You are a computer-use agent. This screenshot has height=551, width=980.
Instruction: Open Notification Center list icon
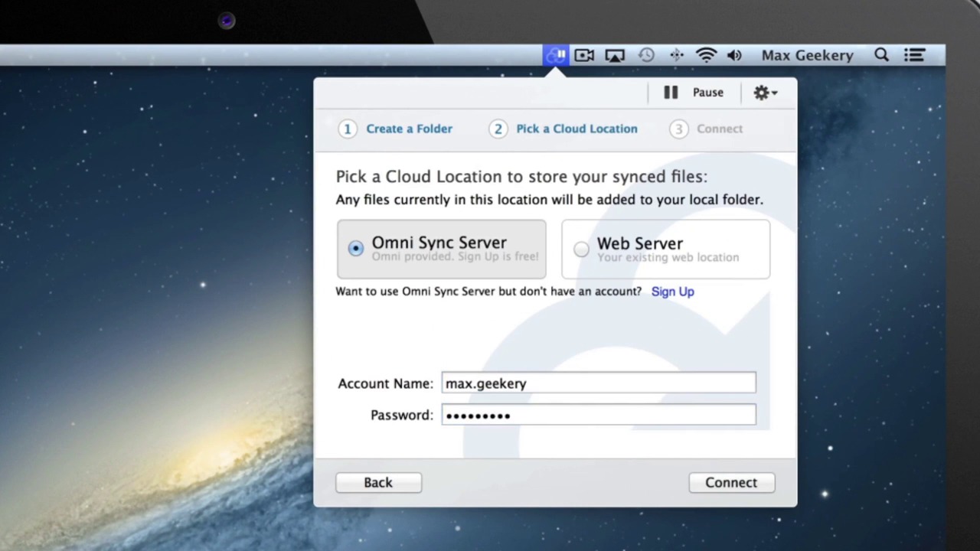[x=914, y=55]
